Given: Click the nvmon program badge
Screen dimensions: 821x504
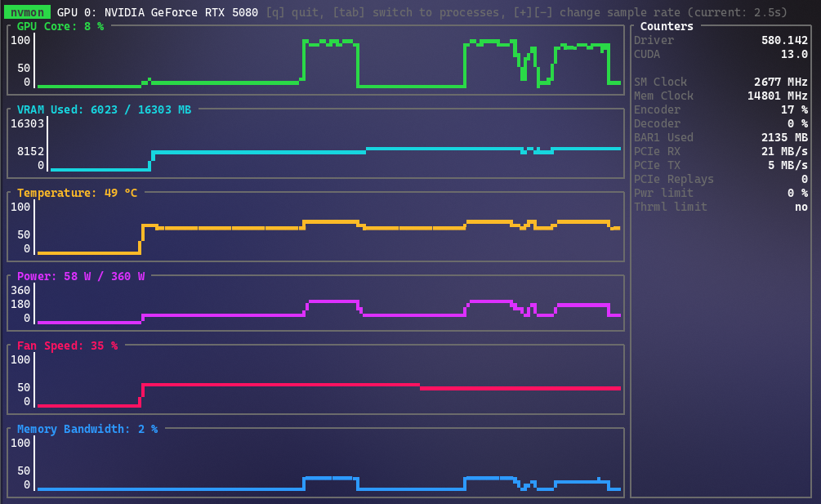Looking at the screenshot, I should click(x=27, y=12).
